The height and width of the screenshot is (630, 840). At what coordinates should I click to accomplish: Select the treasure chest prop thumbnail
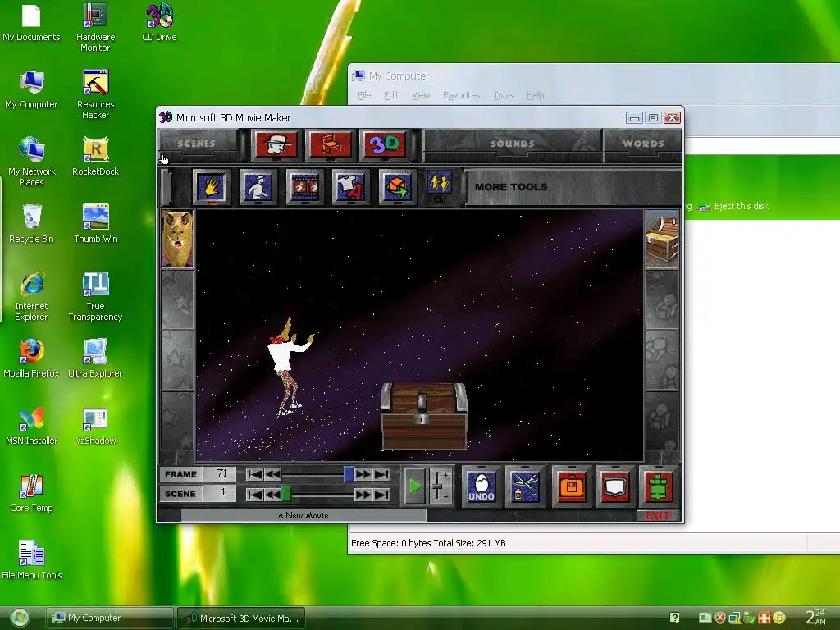click(x=662, y=239)
